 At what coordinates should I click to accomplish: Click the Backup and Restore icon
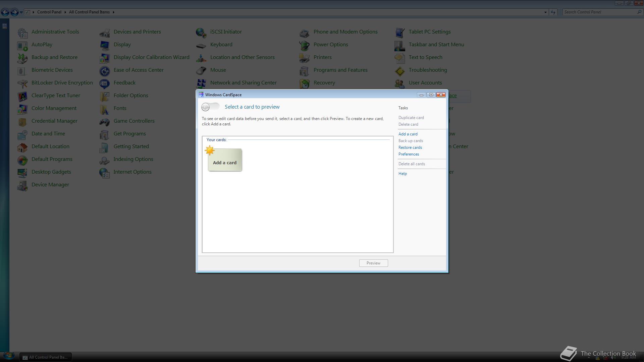[x=22, y=58]
